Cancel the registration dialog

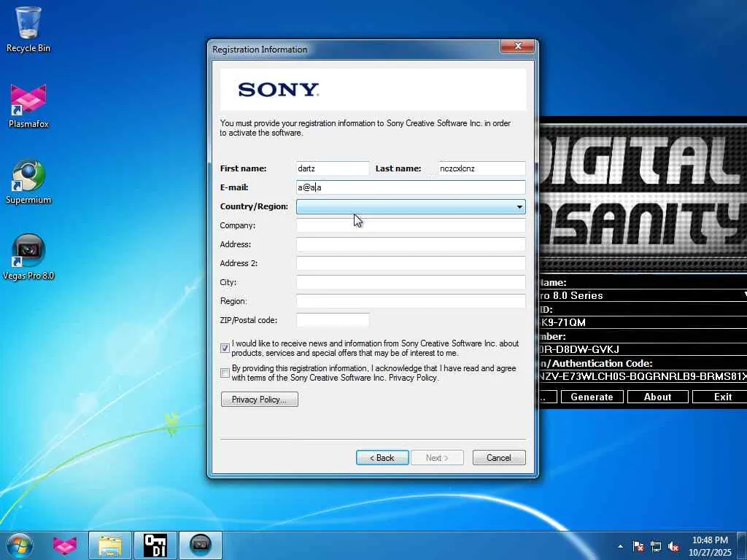click(x=499, y=458)
